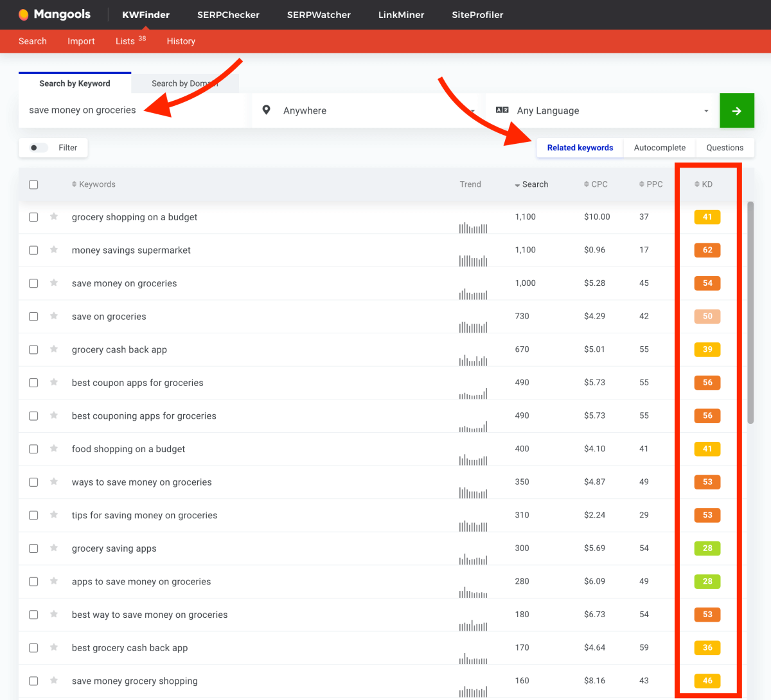Click the Mangools logo
The width and height of the screenshot is (771, 700).
pos(55,14)
